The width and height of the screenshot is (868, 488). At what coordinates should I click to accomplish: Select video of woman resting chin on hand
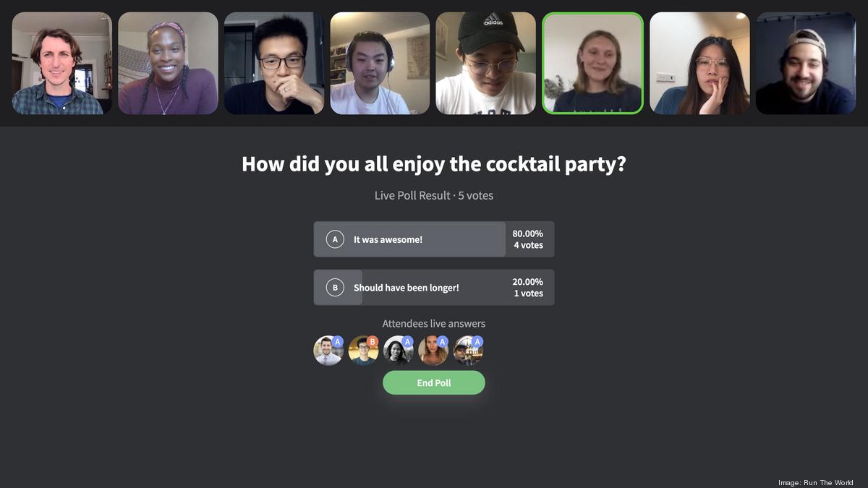[x=699, y=63]
